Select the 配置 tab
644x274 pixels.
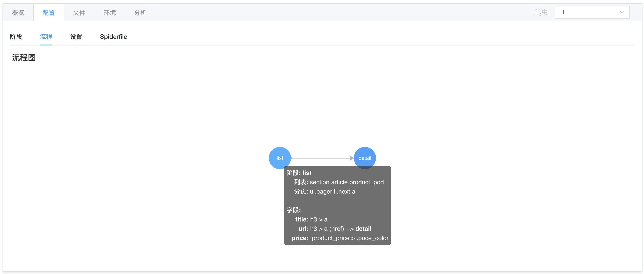(48, 12)
